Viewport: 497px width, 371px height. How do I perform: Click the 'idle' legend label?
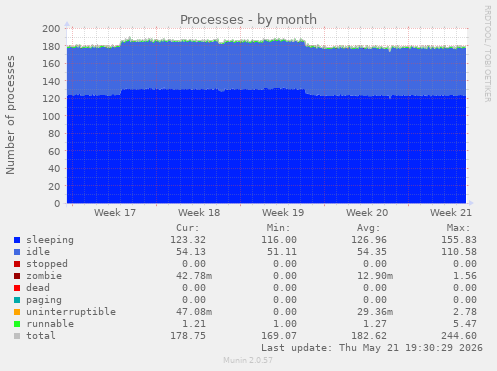coord(38,252)
